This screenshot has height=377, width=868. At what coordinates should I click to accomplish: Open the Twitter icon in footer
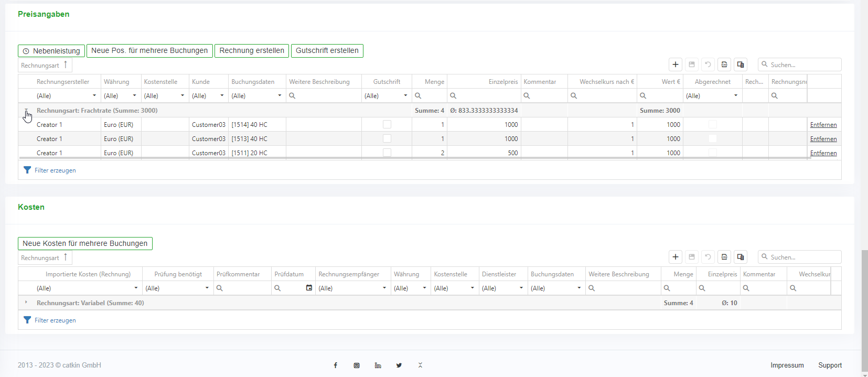coord(399,365)
